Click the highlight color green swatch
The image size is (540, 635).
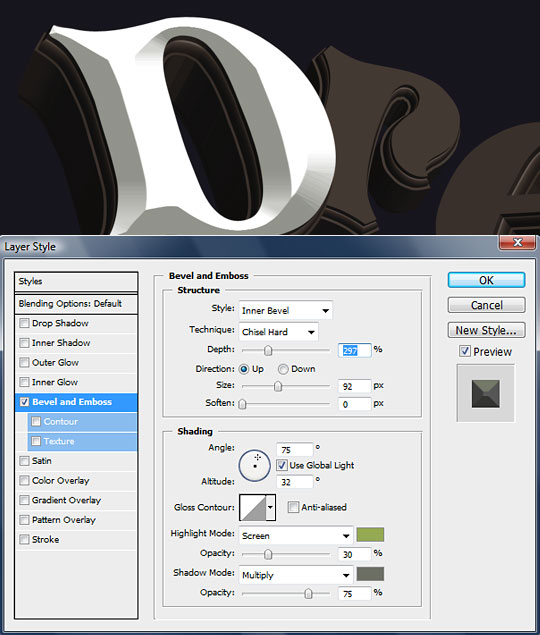click(370, 535)
